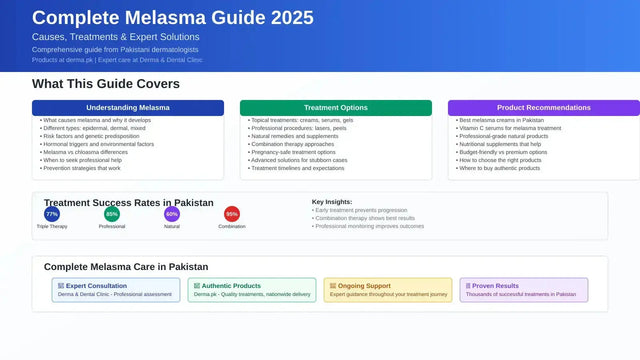Click the Proven Results card icon
Image resolution: width=640 pixels, height=360 pixels.
click(468, 286)
